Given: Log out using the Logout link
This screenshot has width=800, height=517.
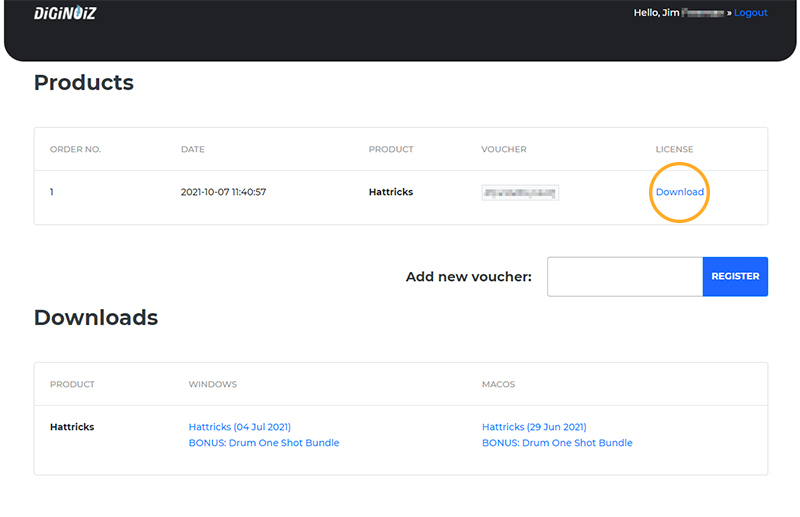Looking at the screenshot, I should point(750,13).
